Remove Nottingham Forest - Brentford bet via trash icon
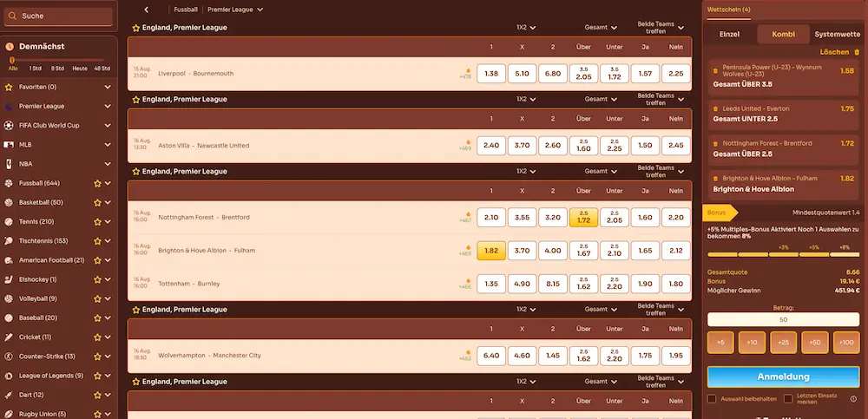The height and width of the screenshot is (419, 868). pyautogui.click(x=715, y=143)
